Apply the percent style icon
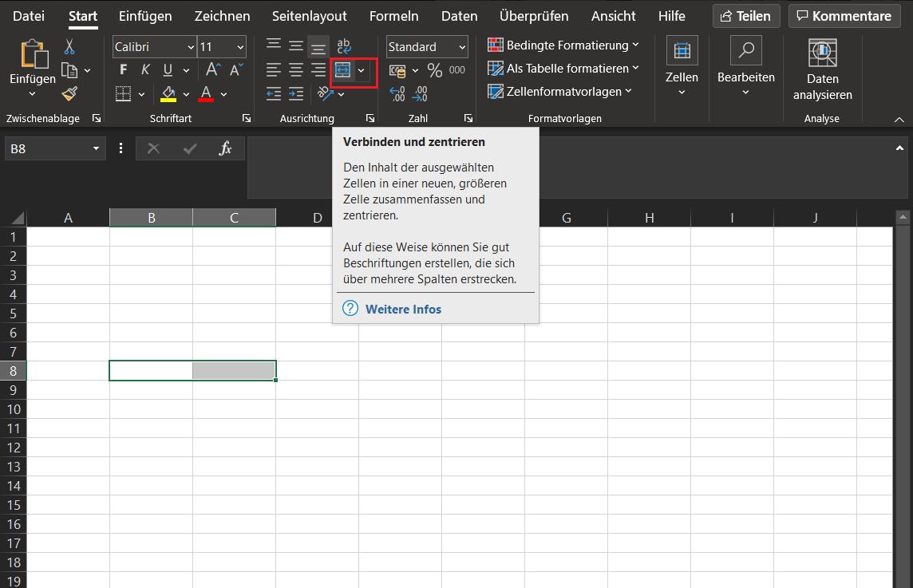 [x=434, y=70]
